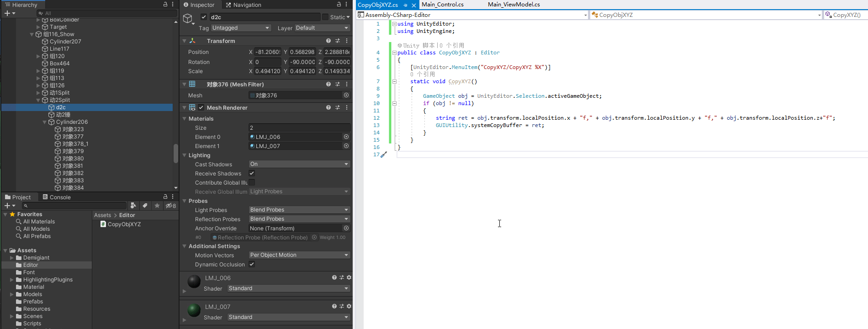This screenshot has height=329, width=868.
Task: Click Hierarchy vertical scrollbar thumb
Action: [x=176, y=154]
